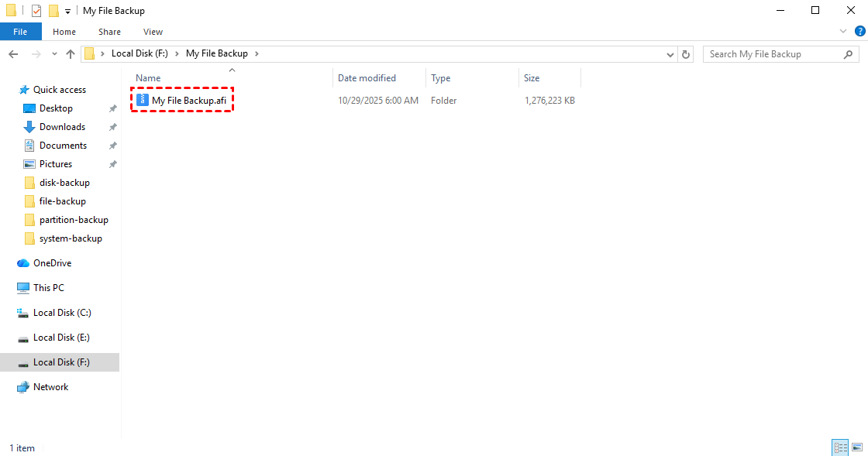Open the recent locations dropdown

tap(54, 54)
